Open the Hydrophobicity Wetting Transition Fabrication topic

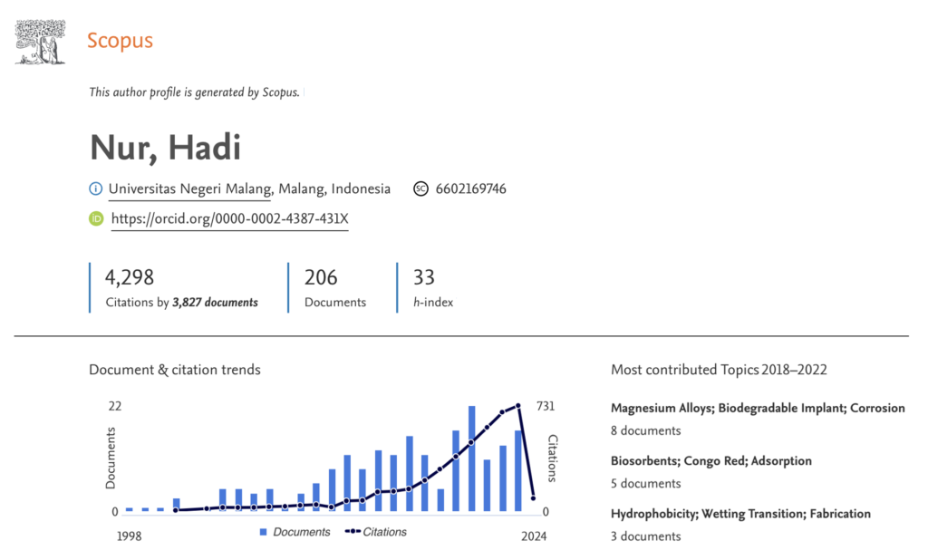[740, 514]
